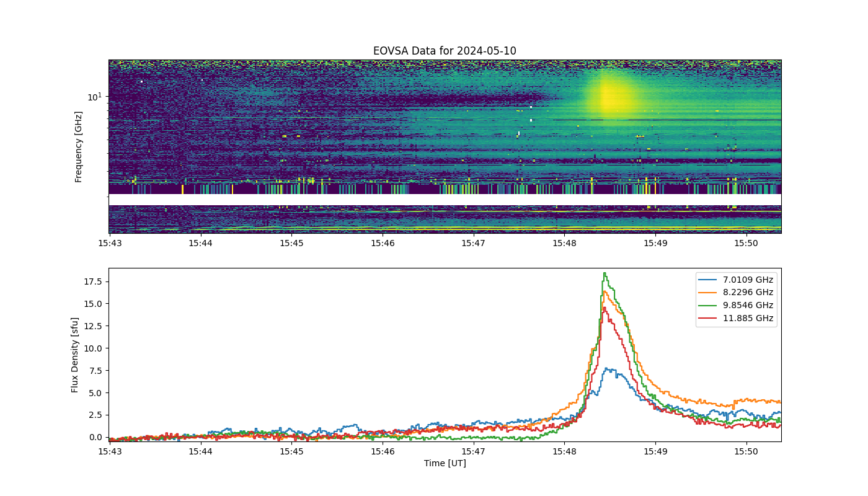Click the green curve peak near 17.5 sfu
This screenshot has height=496, width=868.
pos(604,273)
